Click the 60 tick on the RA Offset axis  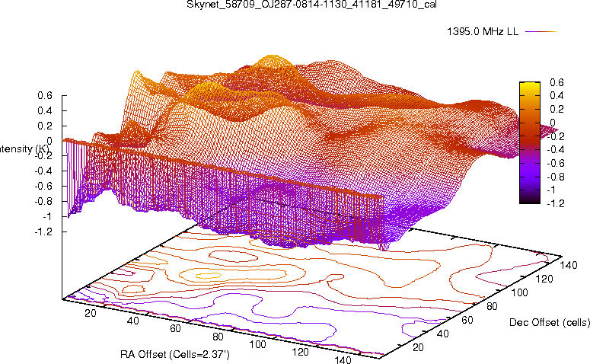coord(175,328)
